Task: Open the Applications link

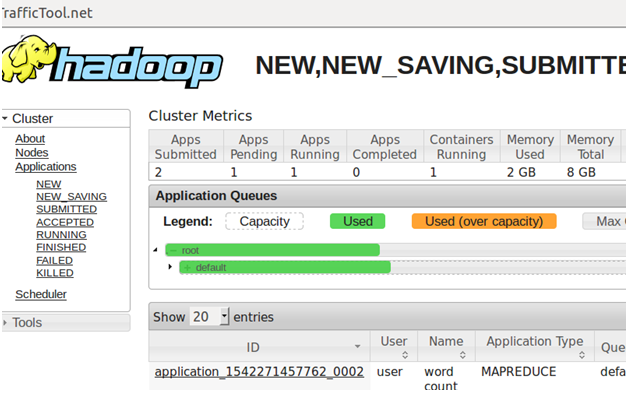Action: click(46, 167)
